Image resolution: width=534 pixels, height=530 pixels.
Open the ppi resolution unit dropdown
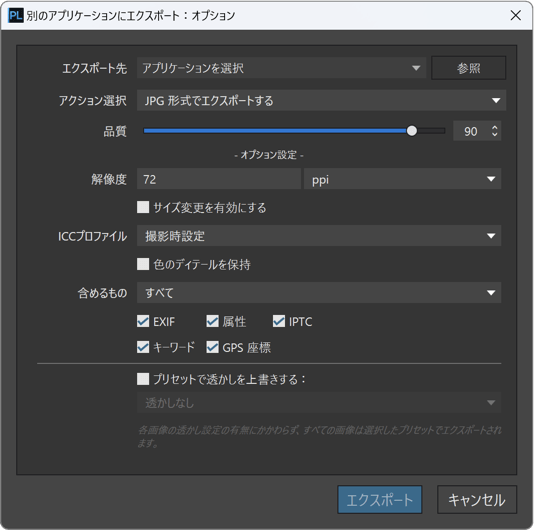[402, 179]
